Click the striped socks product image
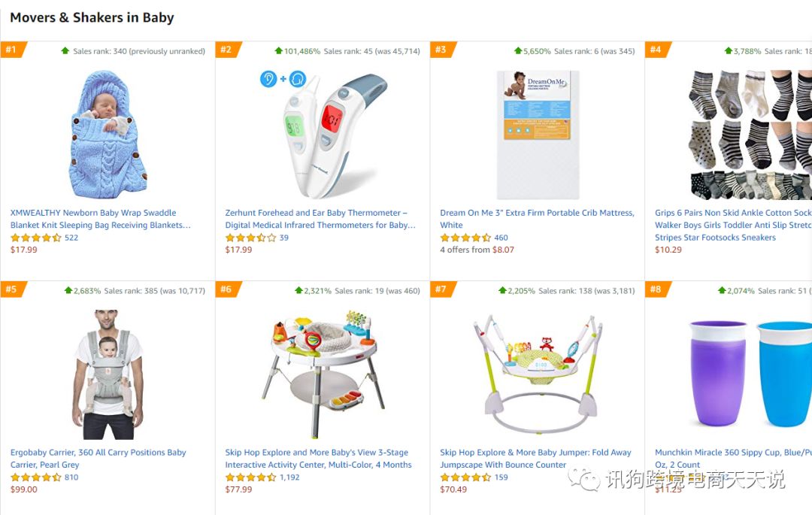 [750, 135]
